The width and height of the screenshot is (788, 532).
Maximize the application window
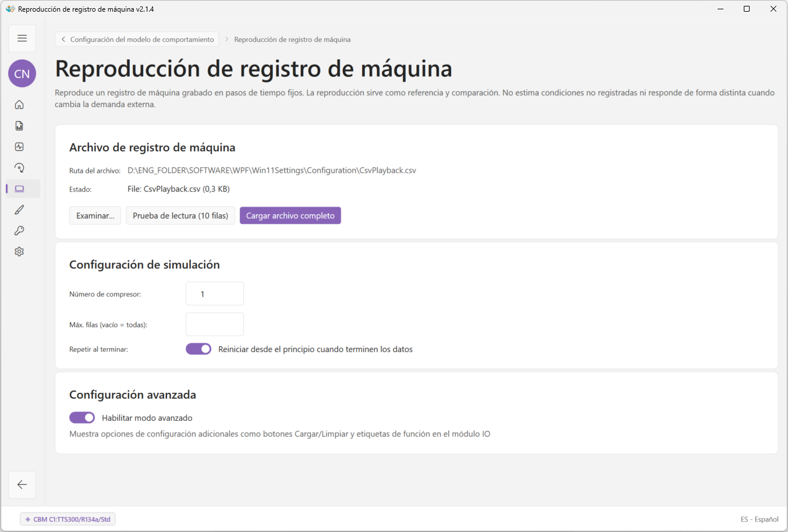point(747,9)
